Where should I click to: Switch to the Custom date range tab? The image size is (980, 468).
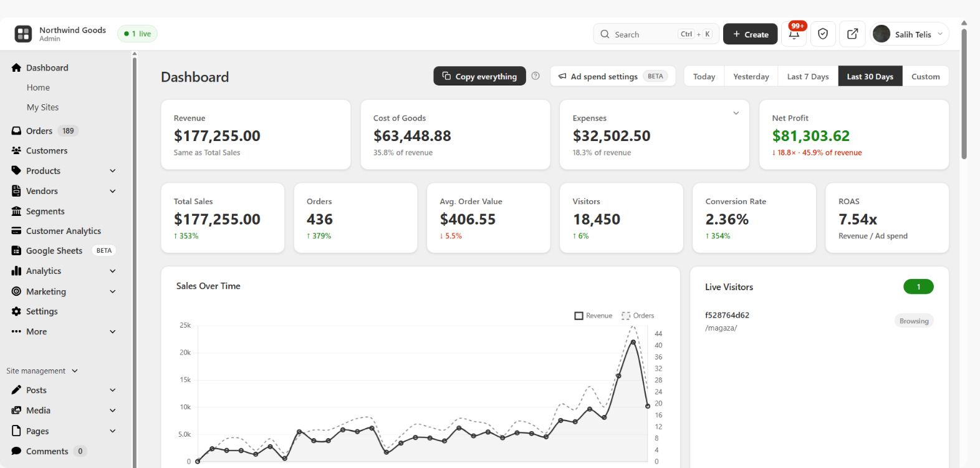tap(925, 76)
